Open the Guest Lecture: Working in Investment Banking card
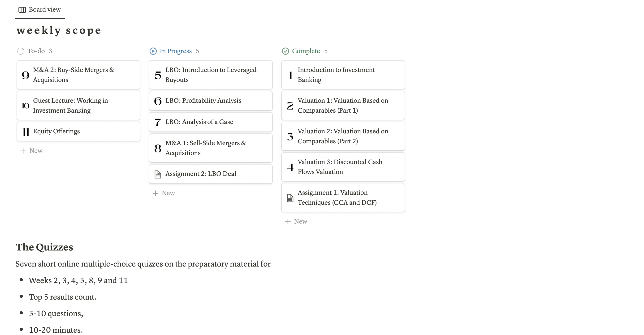The width and height of the screenshot is (644, 335). coord(78,106)
